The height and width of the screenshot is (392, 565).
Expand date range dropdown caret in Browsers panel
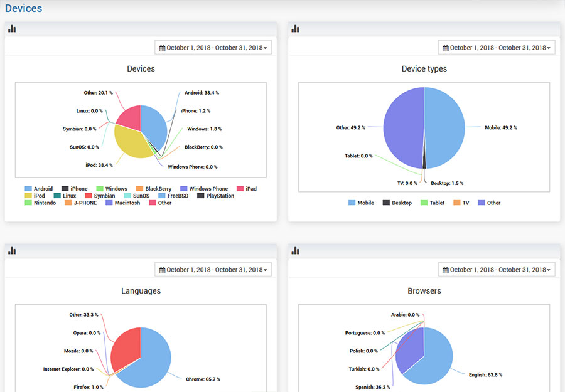tap(549, 270)
